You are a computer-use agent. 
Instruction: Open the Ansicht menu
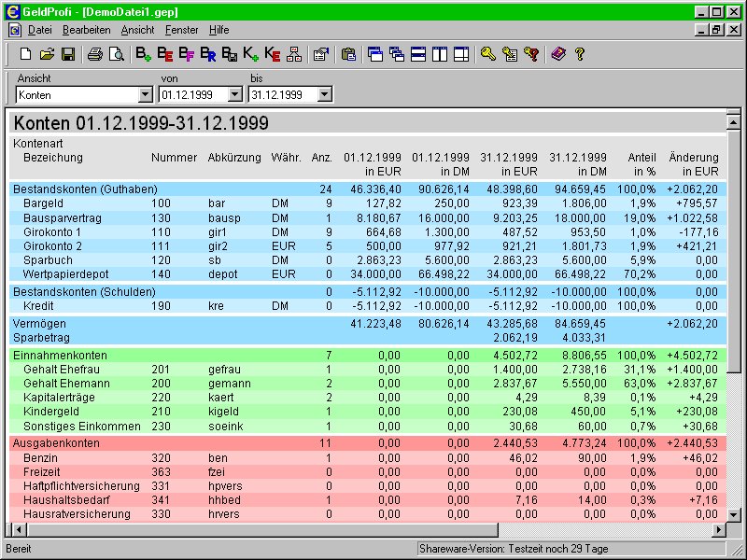pyautogui.click(x=137, y=30)
